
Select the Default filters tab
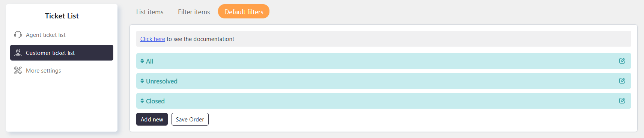point(244,12)
